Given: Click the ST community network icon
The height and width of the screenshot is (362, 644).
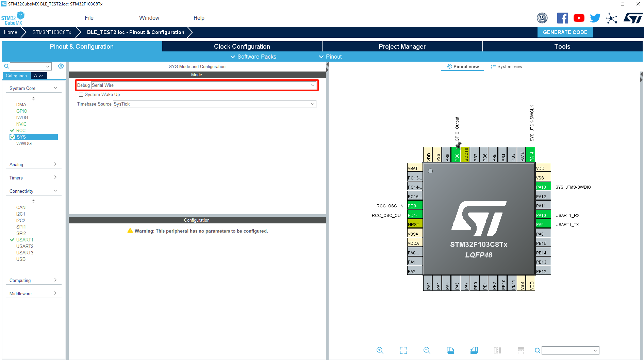Looking at the screenshot, I should click(612, 18).
